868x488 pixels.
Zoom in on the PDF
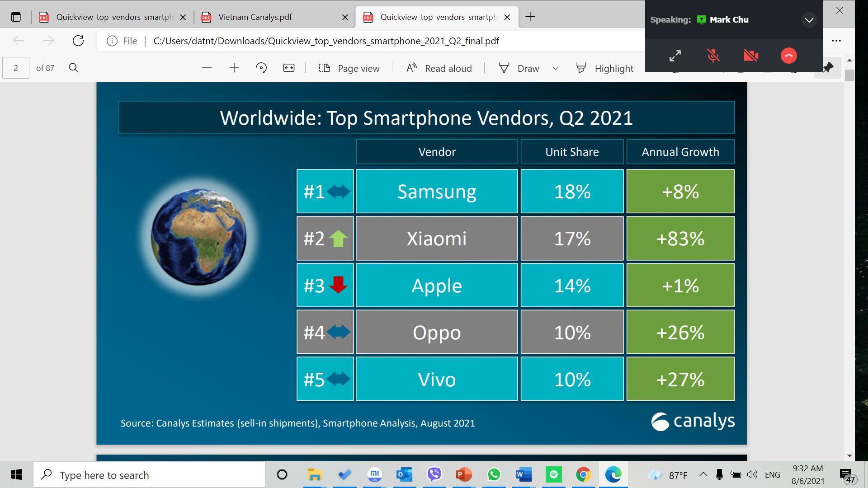tap(234, 68)
